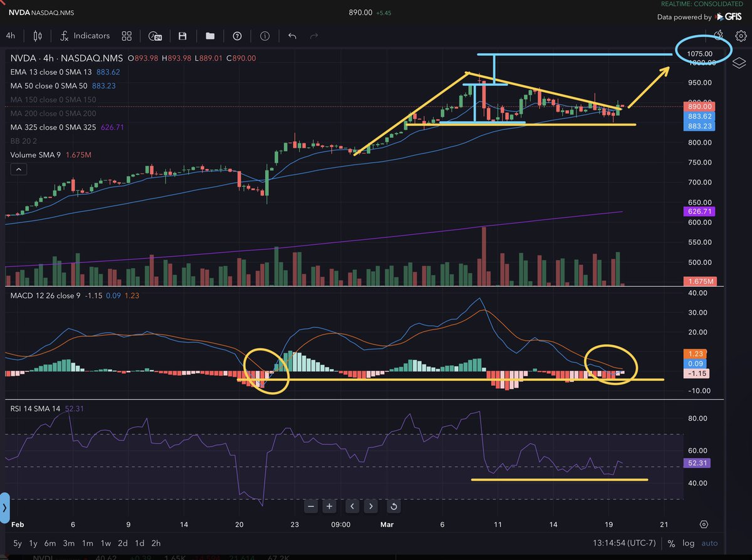752x560 pixels.
Task: Select the 6m range
Action: tap(50, 543)
